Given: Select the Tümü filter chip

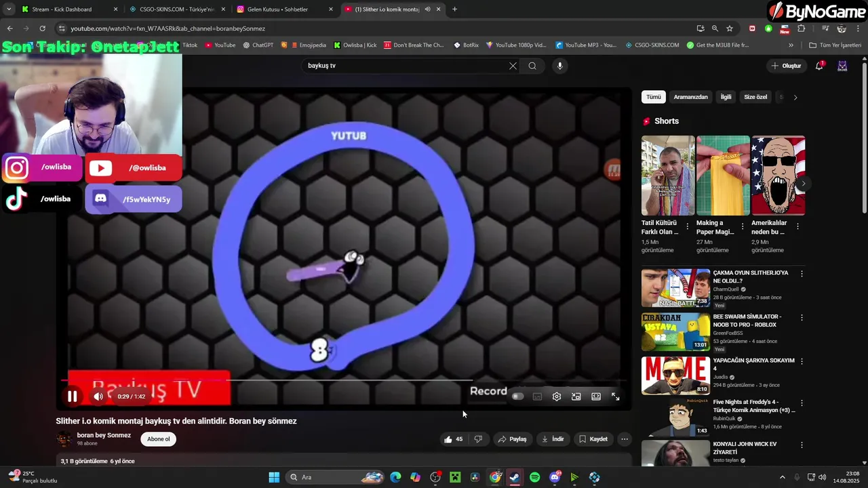Looking at the screenshot, I should 653,97.
